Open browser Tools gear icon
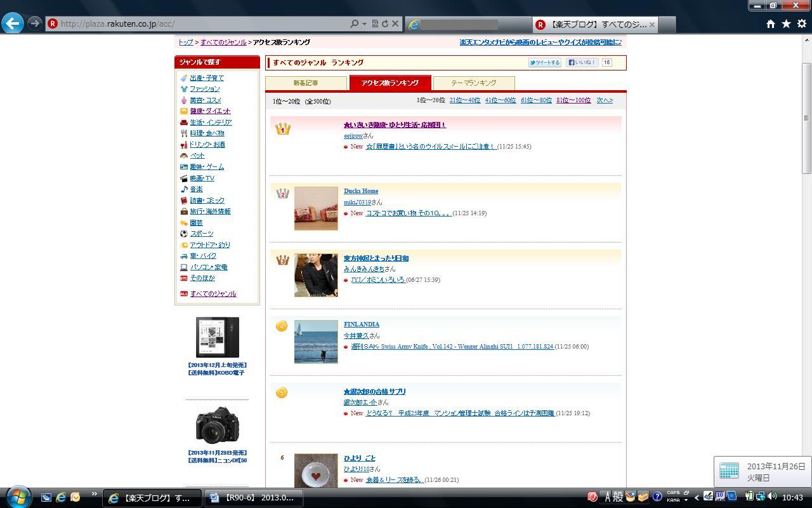812x508 pixels. click(x=801, y=23)
